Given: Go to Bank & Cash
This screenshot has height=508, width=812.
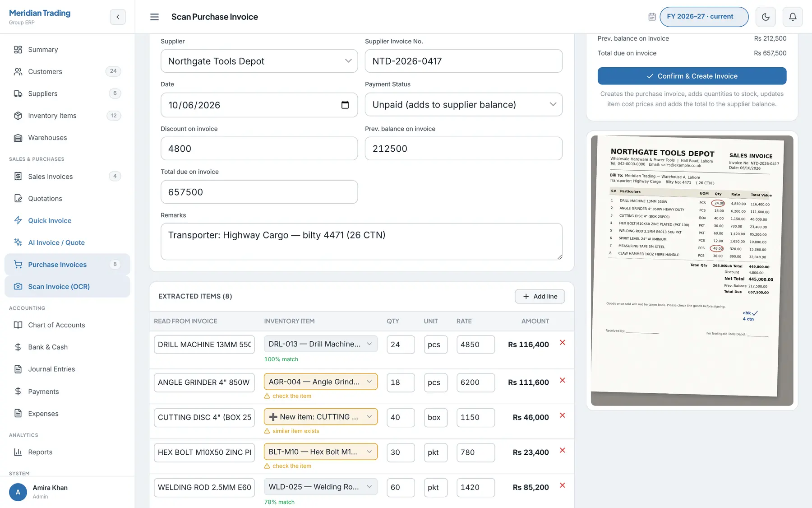Looking at the screenshot, I should pos(67,347).
